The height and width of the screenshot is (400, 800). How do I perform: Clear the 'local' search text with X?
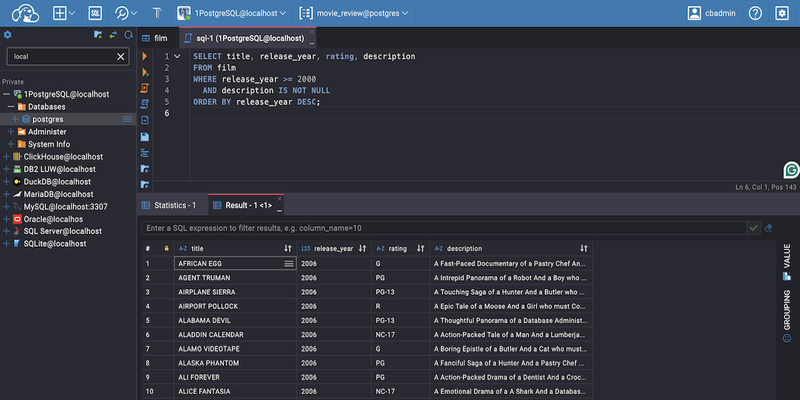(121, 57)
